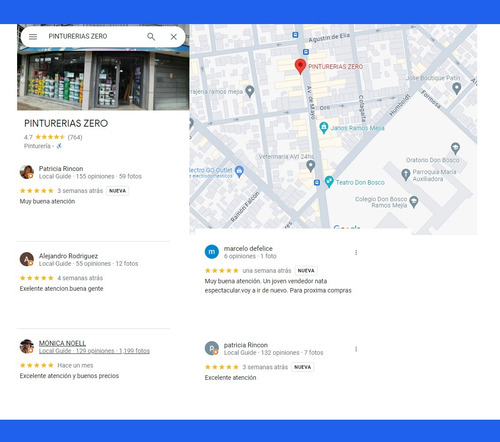Click the Jolie Boutique Patin map pin
The height and width of the screenshot is (442, 500).
[457, 88]
